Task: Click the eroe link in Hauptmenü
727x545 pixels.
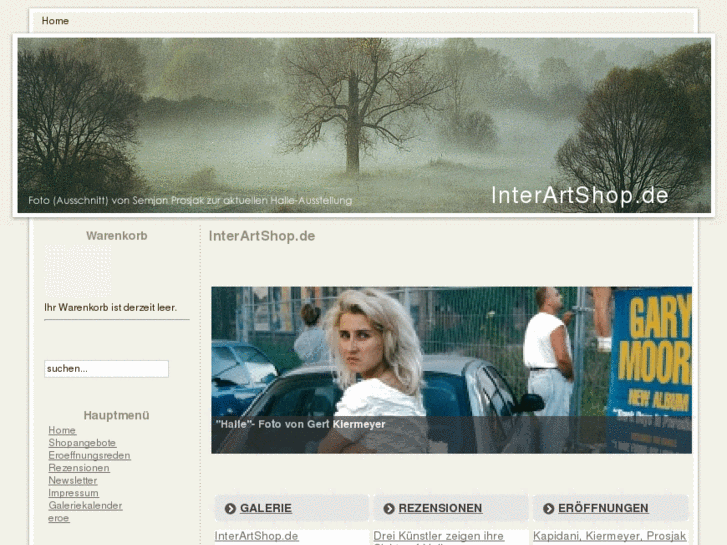Action: tap(58, 518)
